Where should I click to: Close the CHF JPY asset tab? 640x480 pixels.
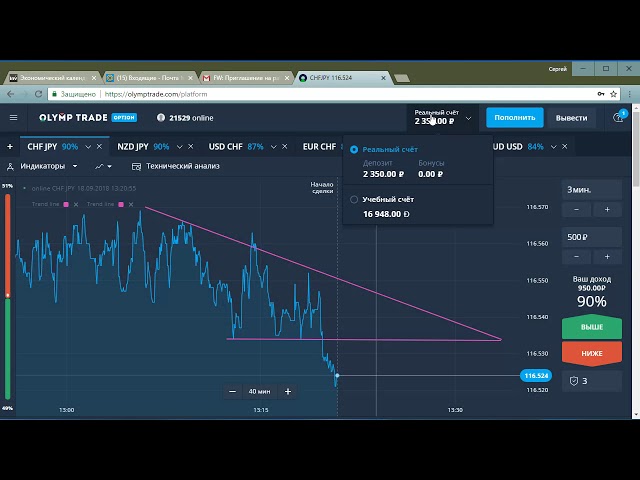[x=98, y=147]
